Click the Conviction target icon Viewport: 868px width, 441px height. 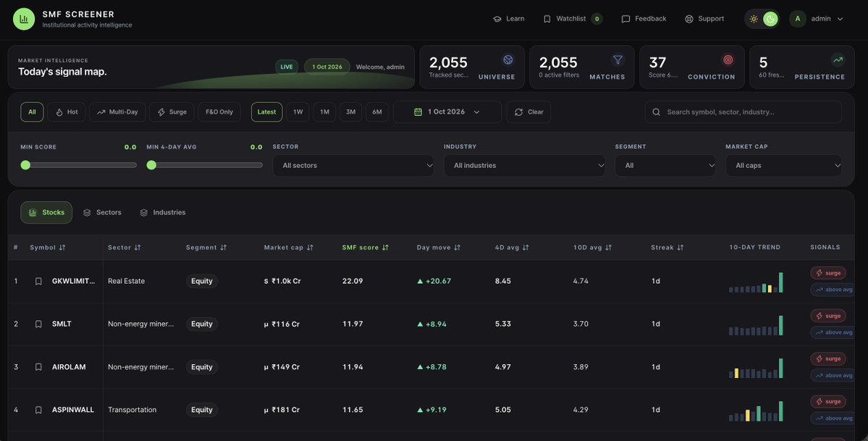coord(728,59)
